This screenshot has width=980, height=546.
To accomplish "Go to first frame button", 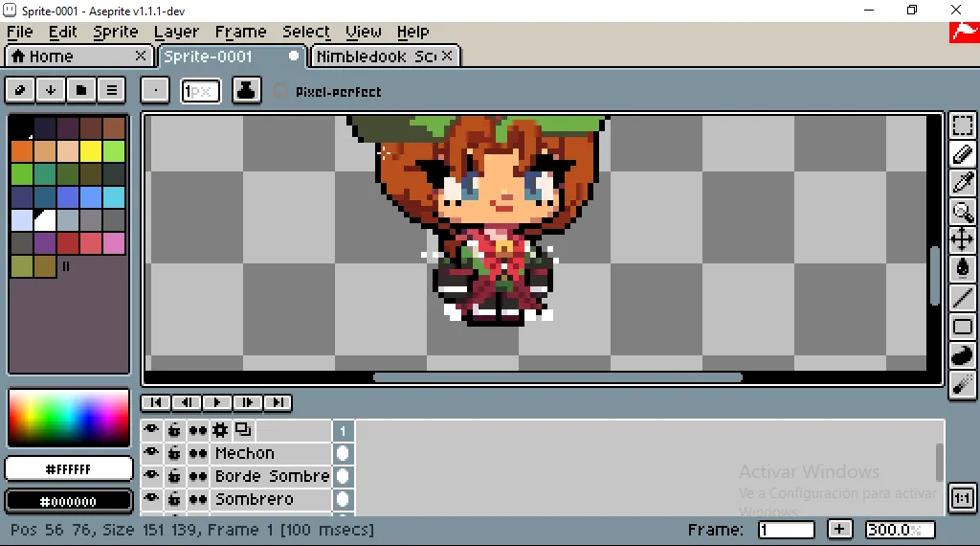I will [x=156, y=402].
